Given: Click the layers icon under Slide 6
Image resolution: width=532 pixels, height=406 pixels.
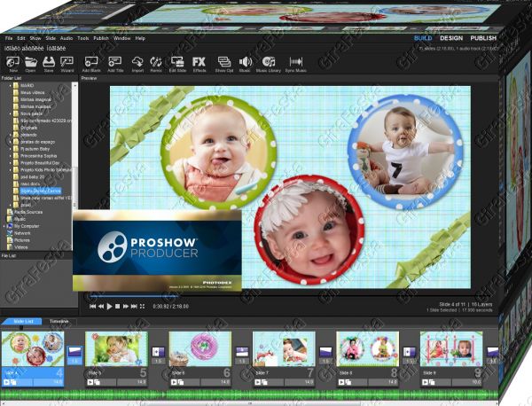Looking at the screenshot, I should [181, 382].
